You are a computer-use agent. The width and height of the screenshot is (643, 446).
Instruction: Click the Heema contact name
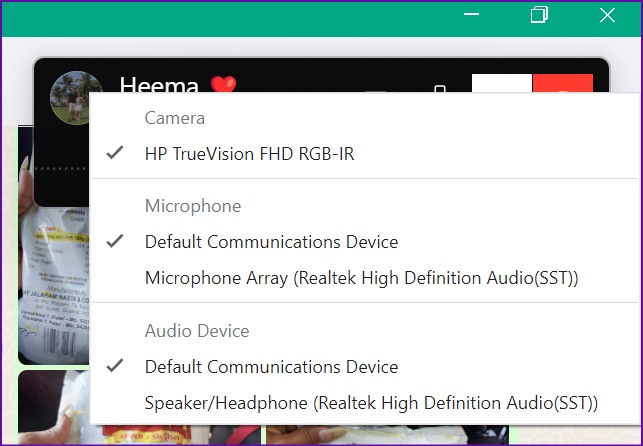coord(159,84)
